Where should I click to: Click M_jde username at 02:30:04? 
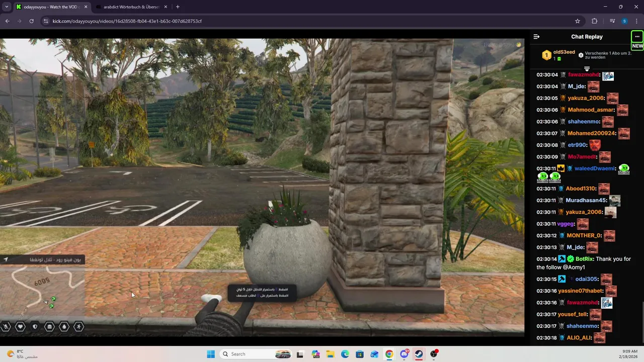point(576,86)
